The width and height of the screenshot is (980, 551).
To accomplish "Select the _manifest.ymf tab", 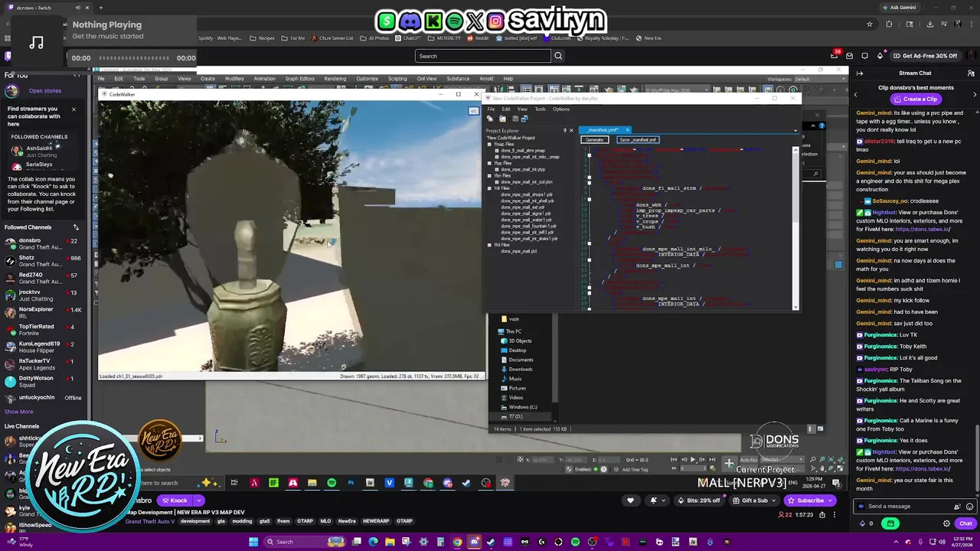I will pyautogui.click(x=603, y=130).
